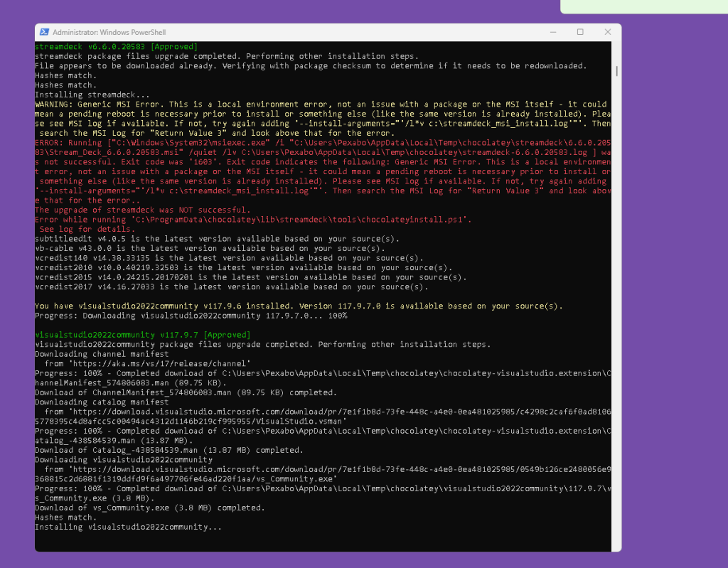Click the 'https://aka.ms/vs/17/release/channel' URL
The width and height of the screenshot is (728, 568).
tap(159, 364)
